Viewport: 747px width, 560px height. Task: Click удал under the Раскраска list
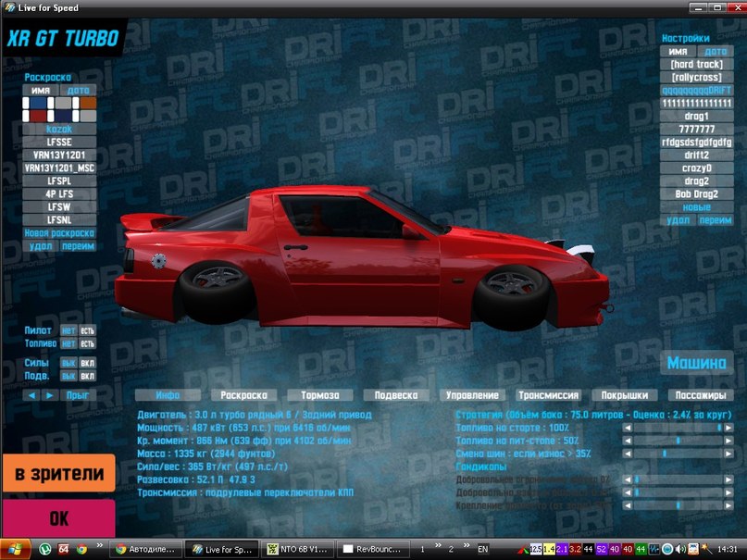41,246
